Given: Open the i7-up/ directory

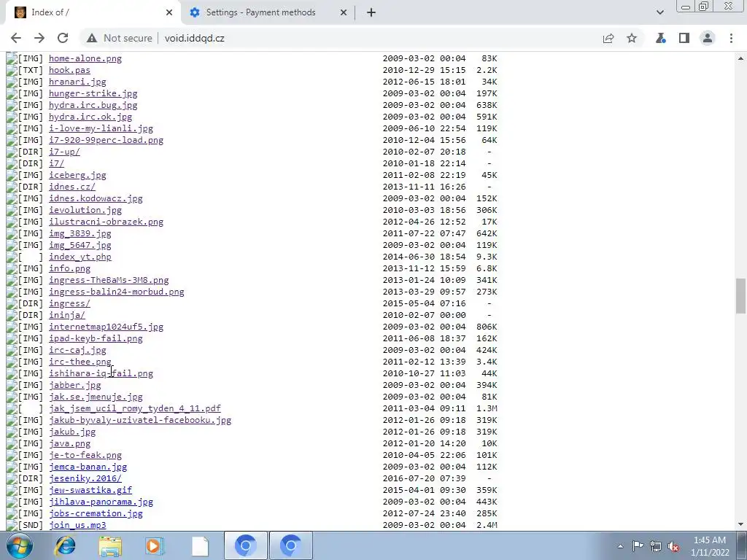Looking at the screenshot, I should (x=64, y=152).
